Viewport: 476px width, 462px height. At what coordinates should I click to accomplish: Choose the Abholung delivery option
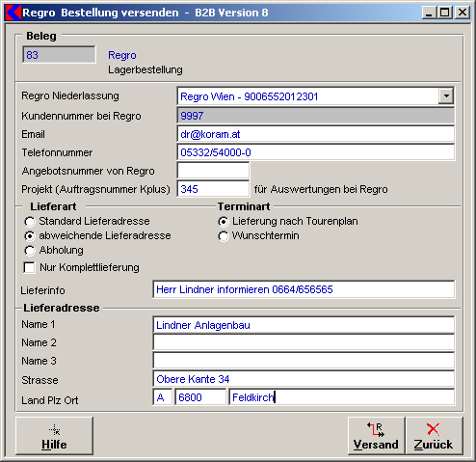pyautogui.click(x=30, y=251)
